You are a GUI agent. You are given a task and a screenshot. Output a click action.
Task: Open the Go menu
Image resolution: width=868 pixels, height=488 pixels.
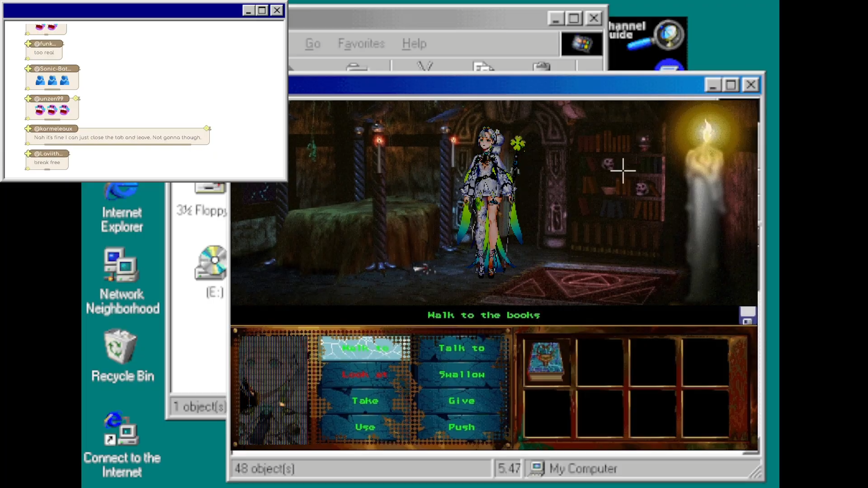pyautogui.click(x=312, y=44)
